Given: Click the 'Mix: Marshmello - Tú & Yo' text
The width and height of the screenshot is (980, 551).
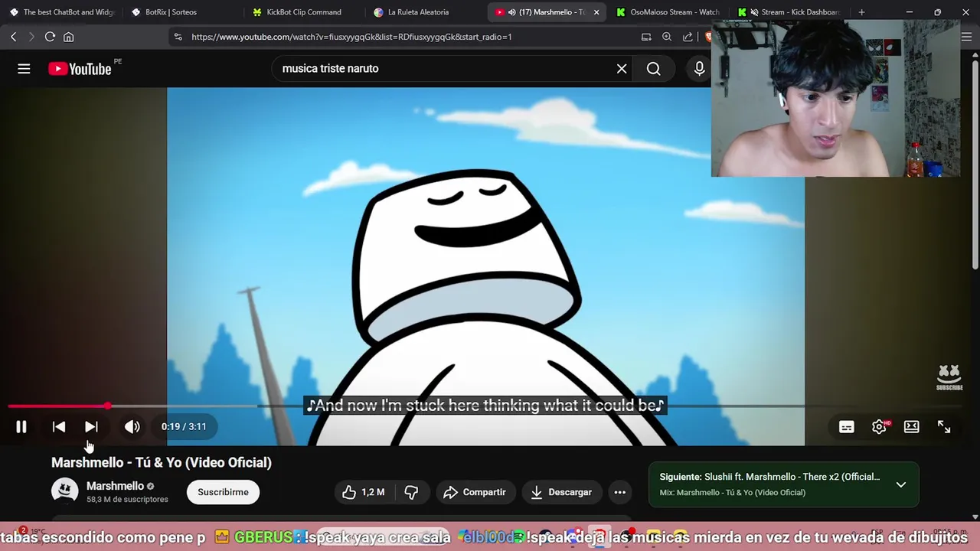Looking at the screenshot, I should 732,493.
